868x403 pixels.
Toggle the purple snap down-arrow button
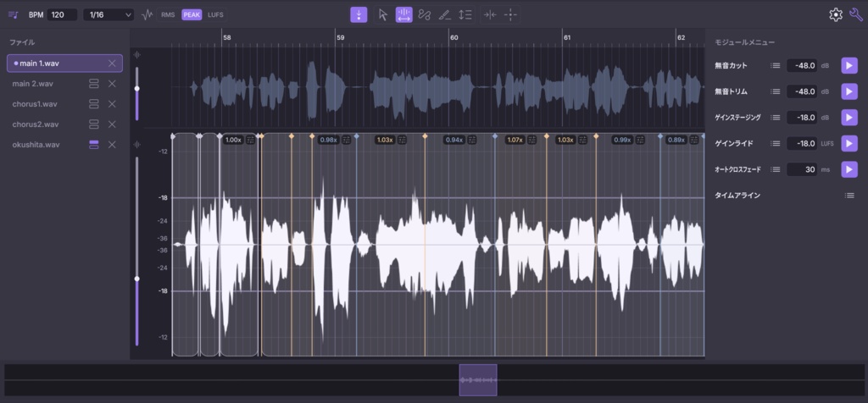click(359, 15)
